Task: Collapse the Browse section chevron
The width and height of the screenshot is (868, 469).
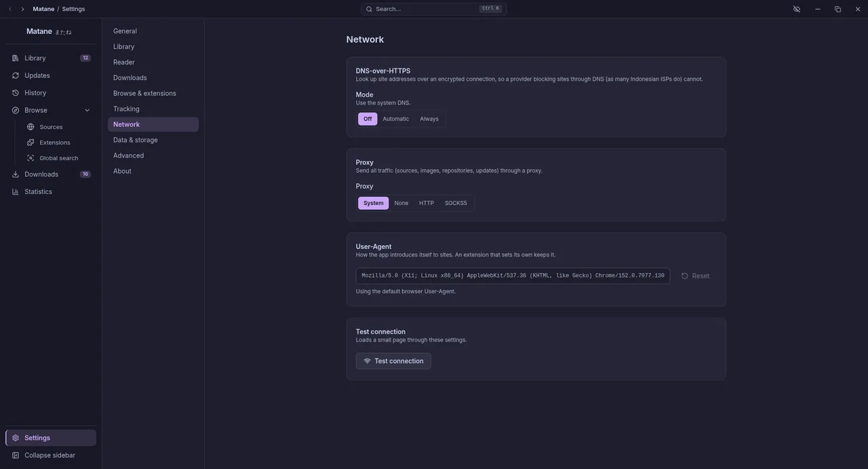Action: 87,110
